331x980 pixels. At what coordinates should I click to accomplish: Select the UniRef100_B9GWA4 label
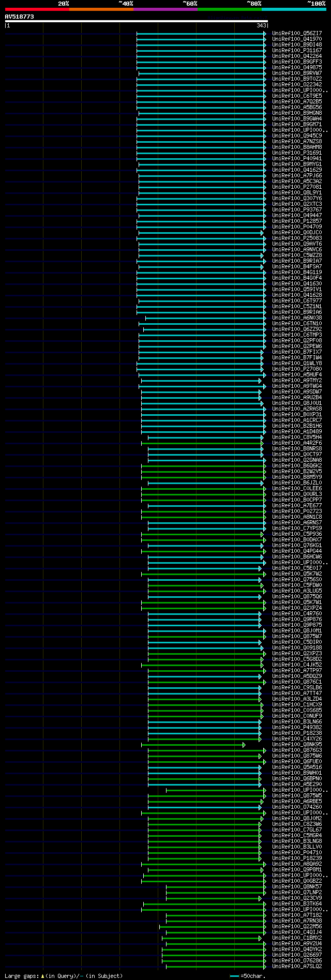pyautogui.click(x=297, y=118)
